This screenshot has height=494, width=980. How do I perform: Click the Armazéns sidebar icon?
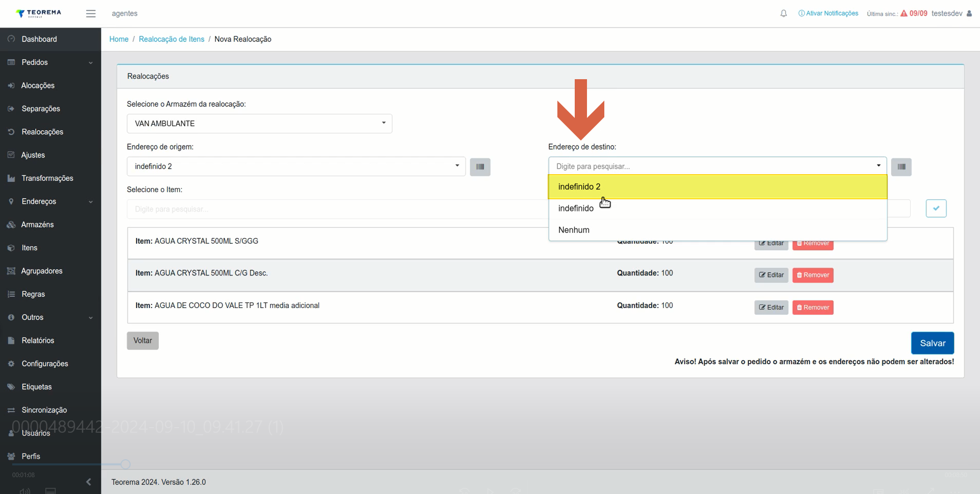point(11,225)
